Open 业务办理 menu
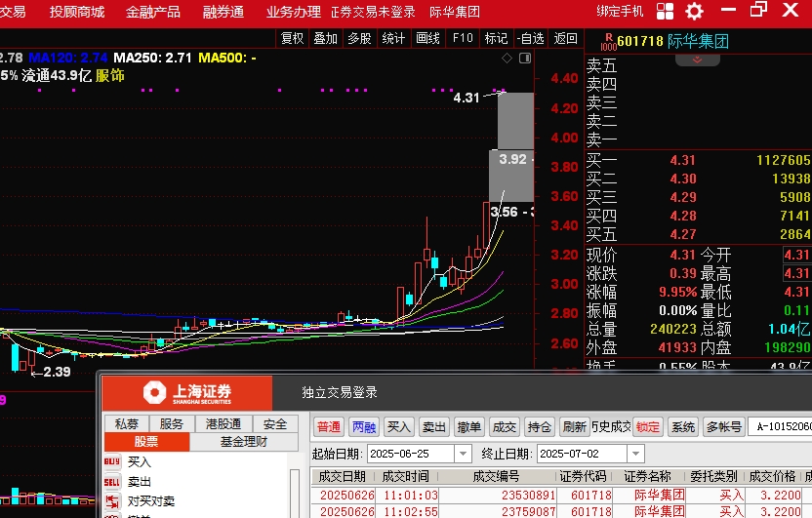812x518 pixels. (x=293, y=12)
